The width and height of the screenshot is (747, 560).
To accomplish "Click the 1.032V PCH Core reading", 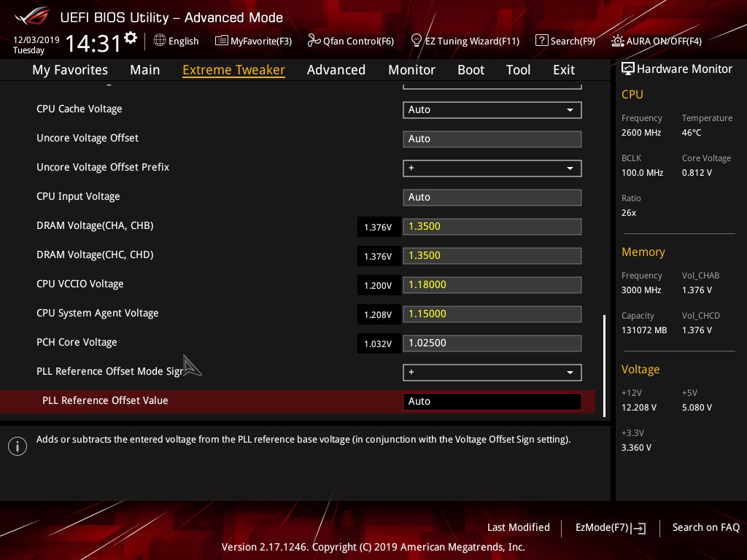I will pyautogui.click(x=378, y=344).
